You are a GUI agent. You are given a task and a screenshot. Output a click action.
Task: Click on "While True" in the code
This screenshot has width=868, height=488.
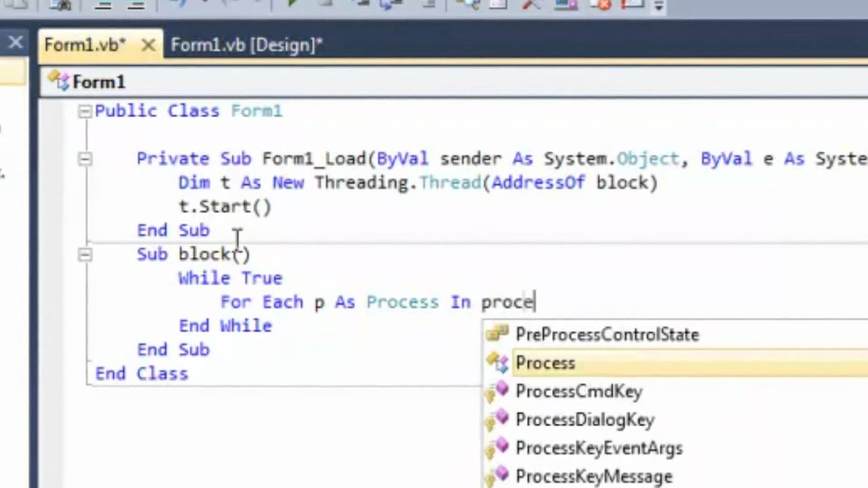230,278
